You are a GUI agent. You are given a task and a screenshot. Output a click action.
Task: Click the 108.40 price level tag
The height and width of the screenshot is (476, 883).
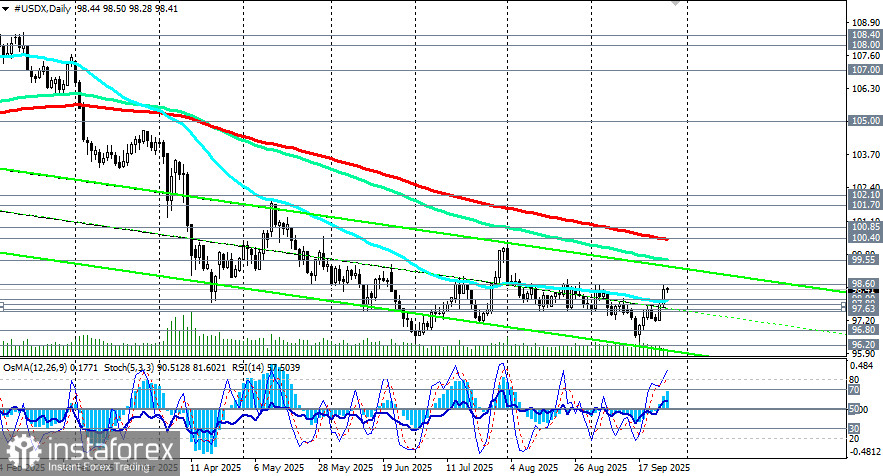point(864,34)
